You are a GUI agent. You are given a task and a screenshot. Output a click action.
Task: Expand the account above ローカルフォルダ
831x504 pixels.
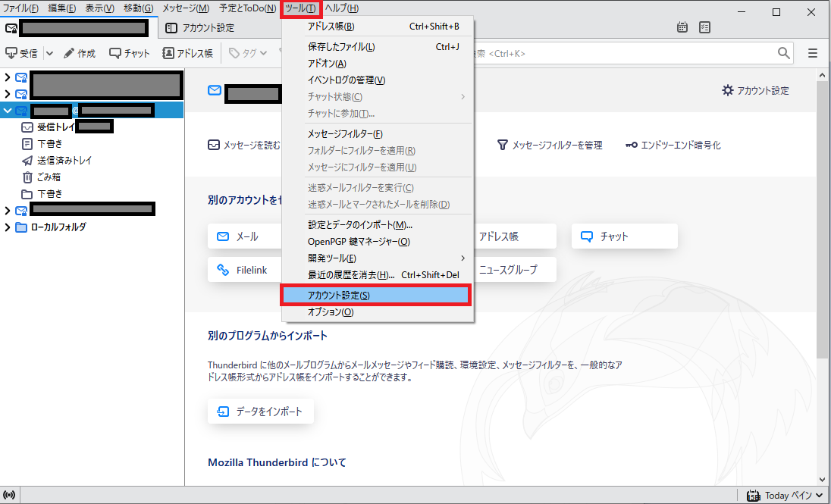coord(8,211)
